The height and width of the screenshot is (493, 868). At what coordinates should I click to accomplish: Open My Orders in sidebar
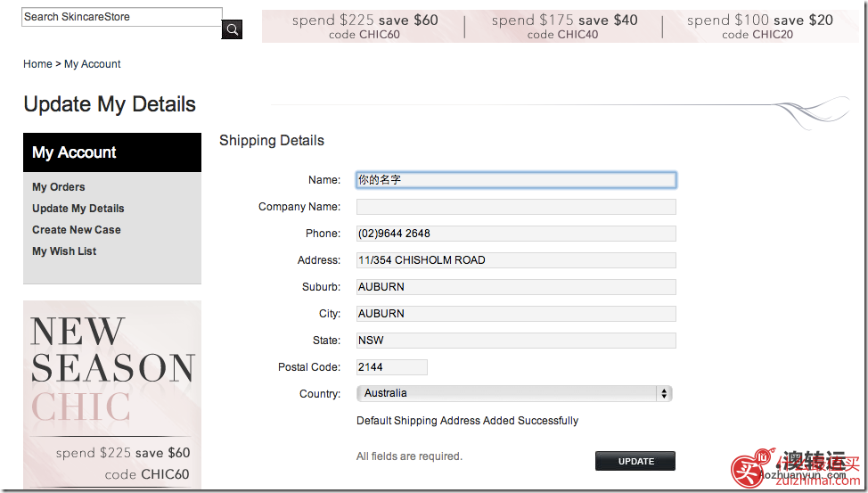click(x=59, y=186)
